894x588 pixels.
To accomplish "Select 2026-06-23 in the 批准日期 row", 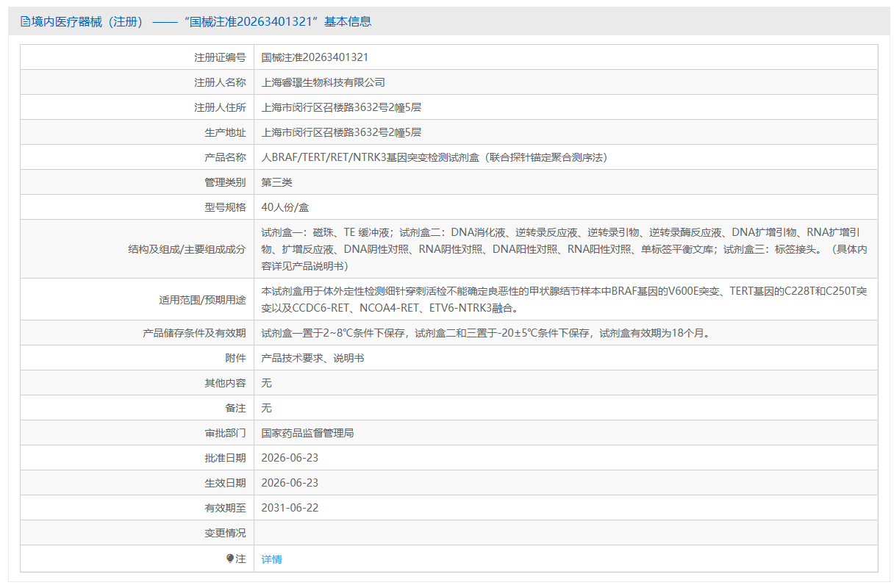I will pyautogui.click(x=290, y=458).
